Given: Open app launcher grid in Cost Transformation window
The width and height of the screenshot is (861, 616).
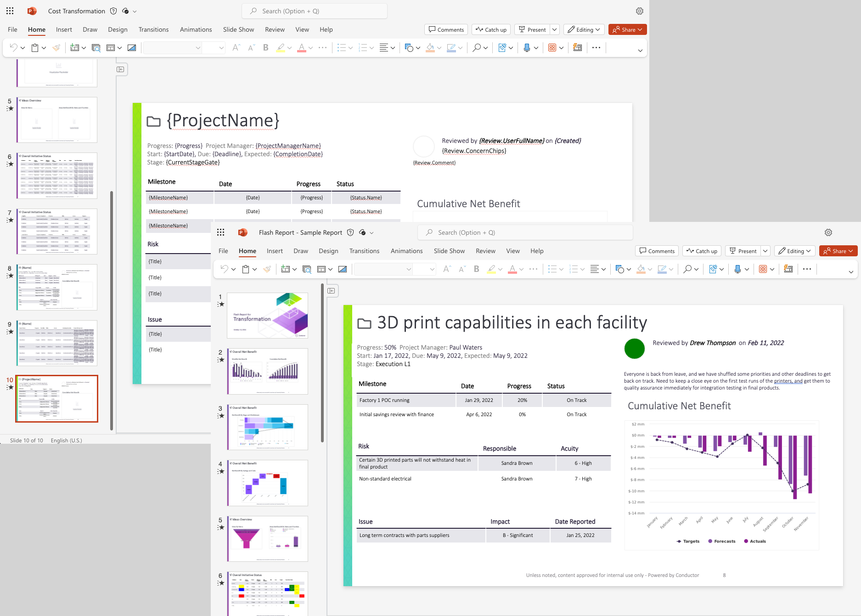Looking at the screenshot, I should (x=10, y=11).
